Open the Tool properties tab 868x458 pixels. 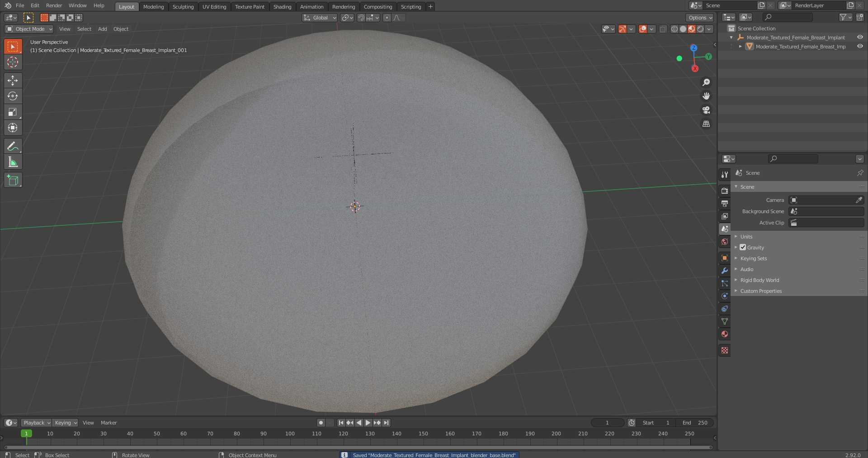click(725, 174)
